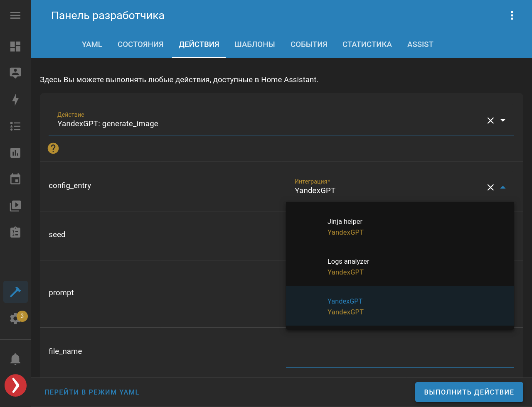
Task: Open the Logbook list icon in sidebar
Action: point(15,126)
